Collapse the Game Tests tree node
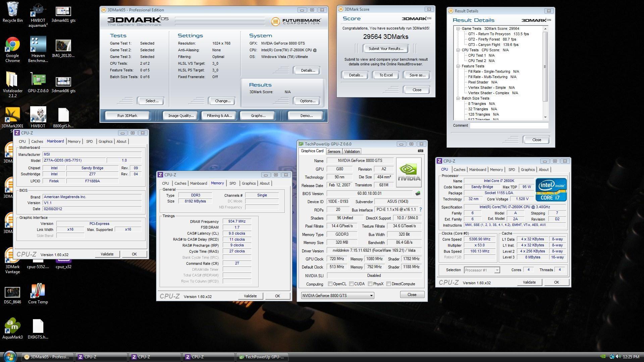This screenshot has height=362, width=644. point(458,28)
